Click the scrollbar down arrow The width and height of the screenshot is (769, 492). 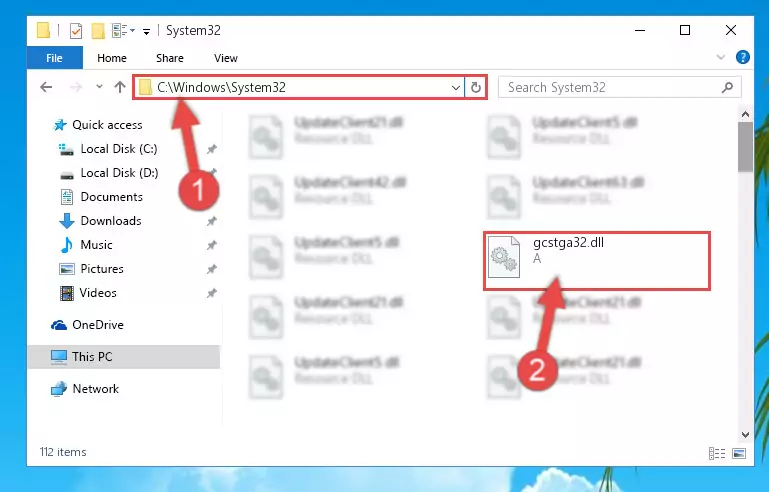[745, 435]
